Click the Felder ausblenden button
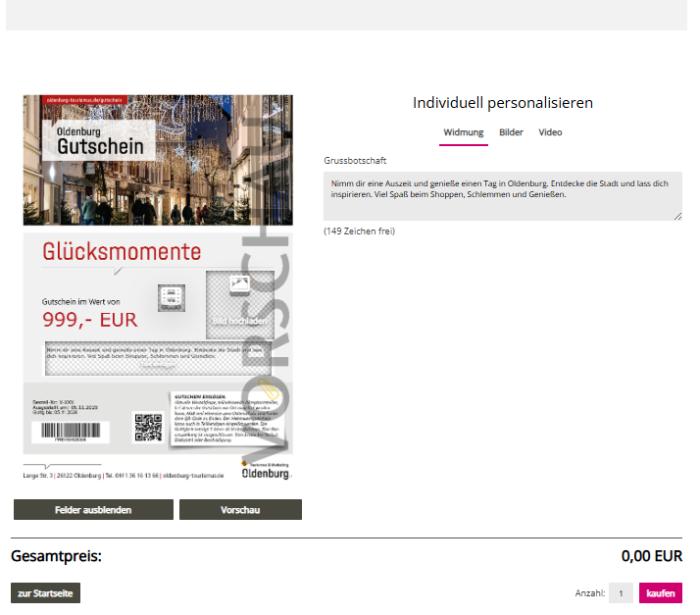 [93, 510]
